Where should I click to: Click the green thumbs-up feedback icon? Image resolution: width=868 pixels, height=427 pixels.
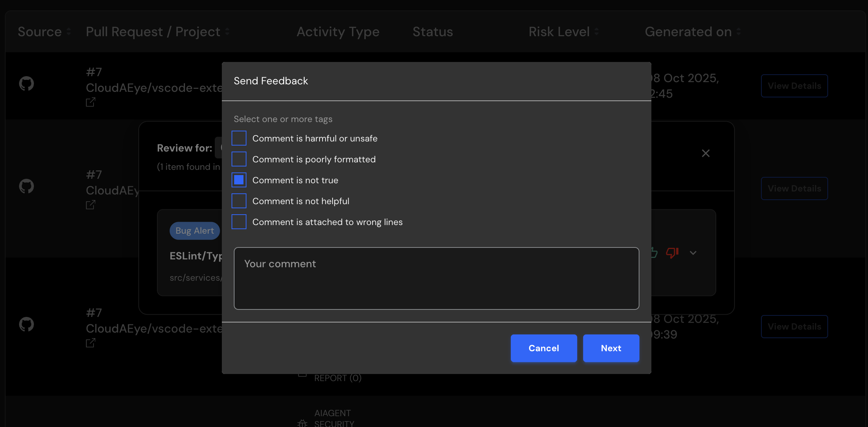pos(654,253)
